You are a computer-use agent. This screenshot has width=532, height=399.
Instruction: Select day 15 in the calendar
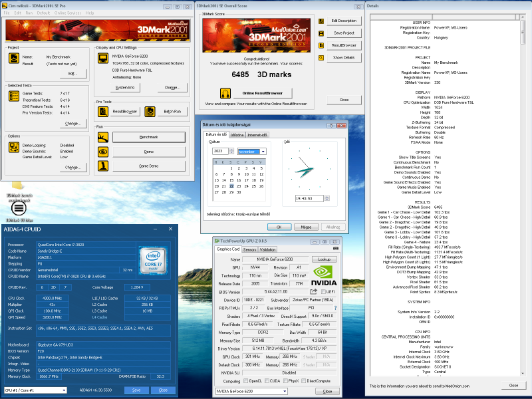[x=231, y=180]
